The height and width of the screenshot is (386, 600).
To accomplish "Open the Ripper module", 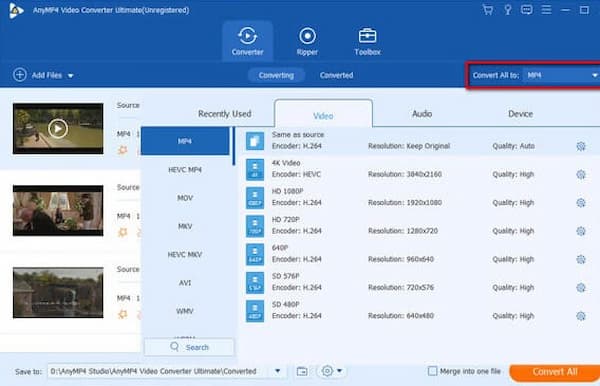I will pos(307,41).
